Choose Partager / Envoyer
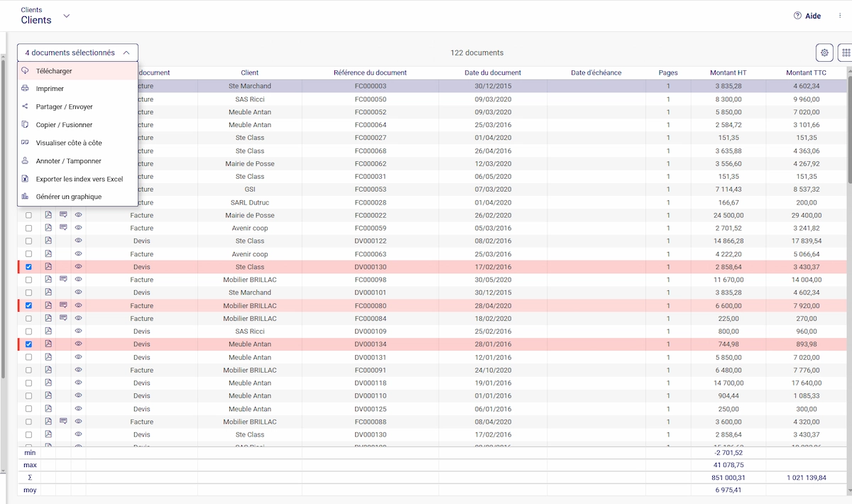852x504 pixels. [x=78, y=106]
